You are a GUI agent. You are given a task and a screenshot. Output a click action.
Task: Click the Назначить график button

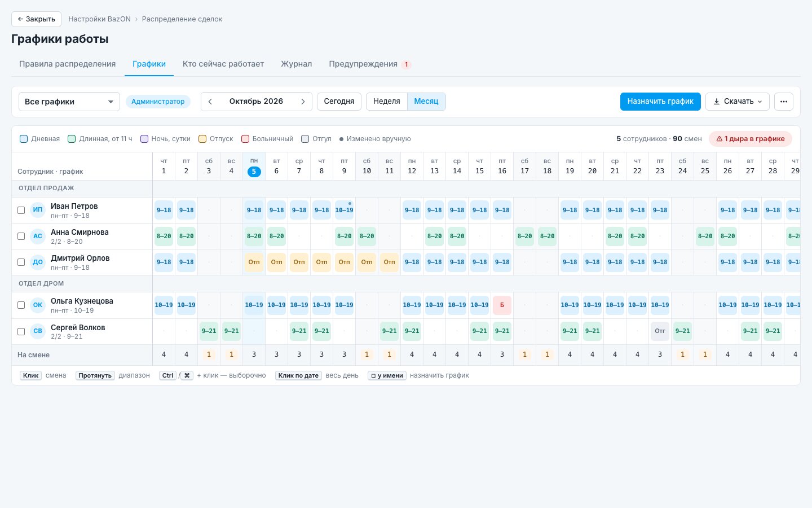pyautogui.click(x=660, y=102)
